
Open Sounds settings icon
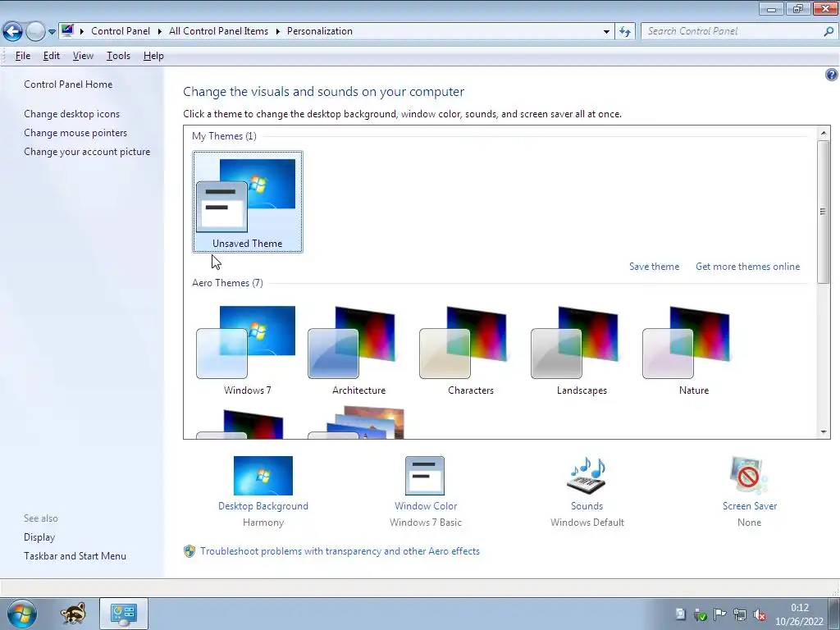tap(587, 475)
